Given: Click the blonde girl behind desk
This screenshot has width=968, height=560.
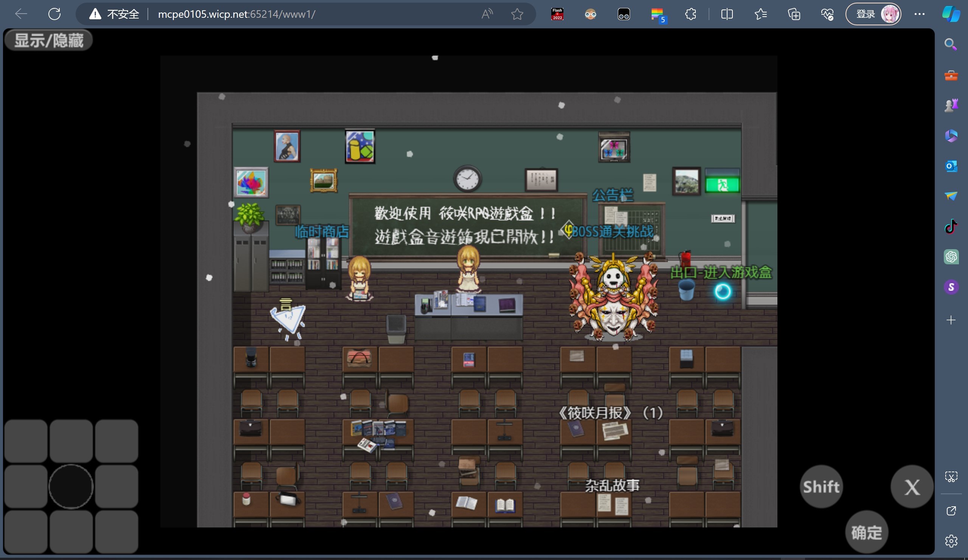Looking at the screenshot, I should [468, 269].
